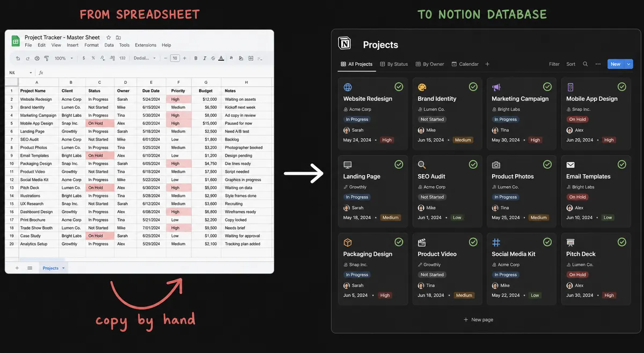Click the megaphone icon on Marketing Campaign card
This screenshot has height=353, width=644.
496,87
